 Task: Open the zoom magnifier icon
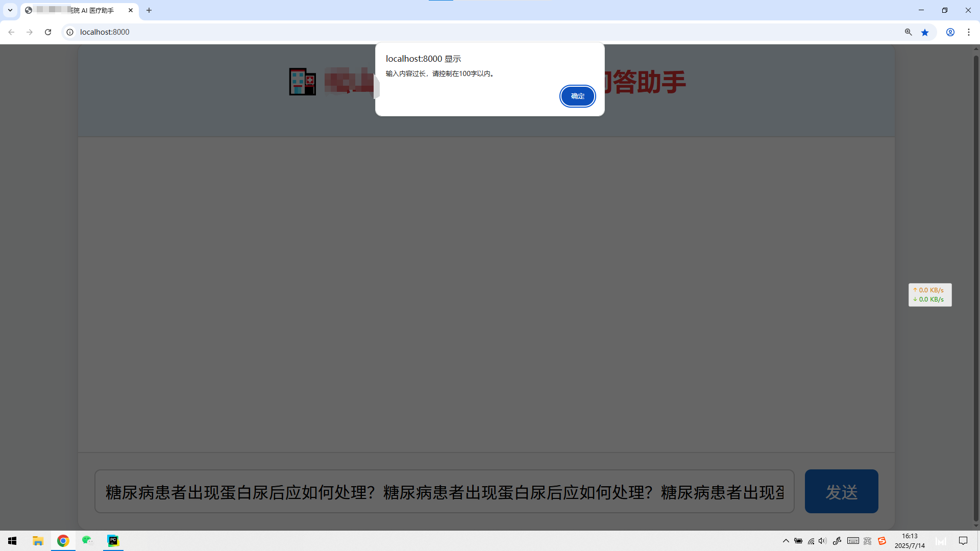point(908,32)
